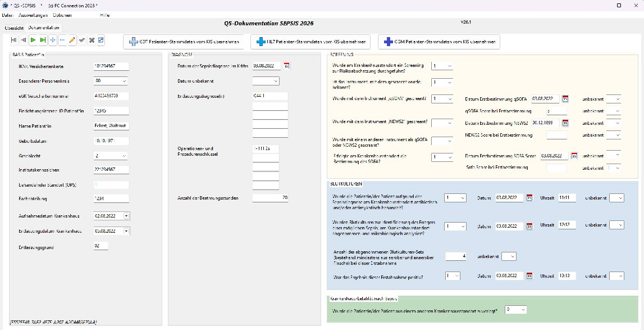This screenshot has height=330, width=644.
Task: Click the Anzahl der Beatmungsstunden field
Action: [x=270, y=198]
